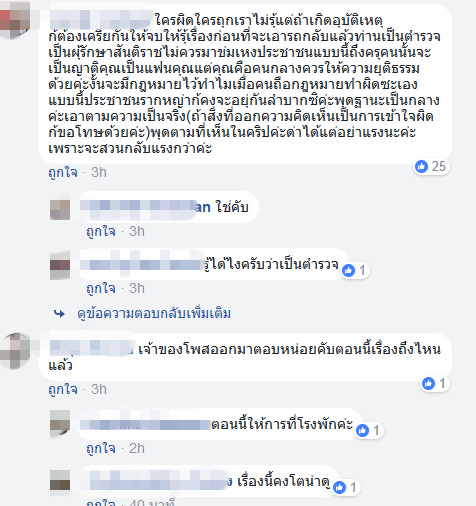Click reply arrow icon beside ดูข้อความตอบกลับเพิ่มเติม
The width and height of the screenshot is (476, 506).
coord(59,314)
